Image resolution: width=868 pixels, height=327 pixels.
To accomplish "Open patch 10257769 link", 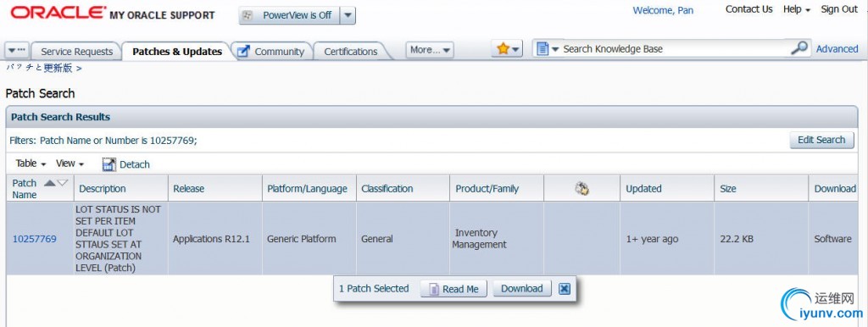I will [34, 239].
